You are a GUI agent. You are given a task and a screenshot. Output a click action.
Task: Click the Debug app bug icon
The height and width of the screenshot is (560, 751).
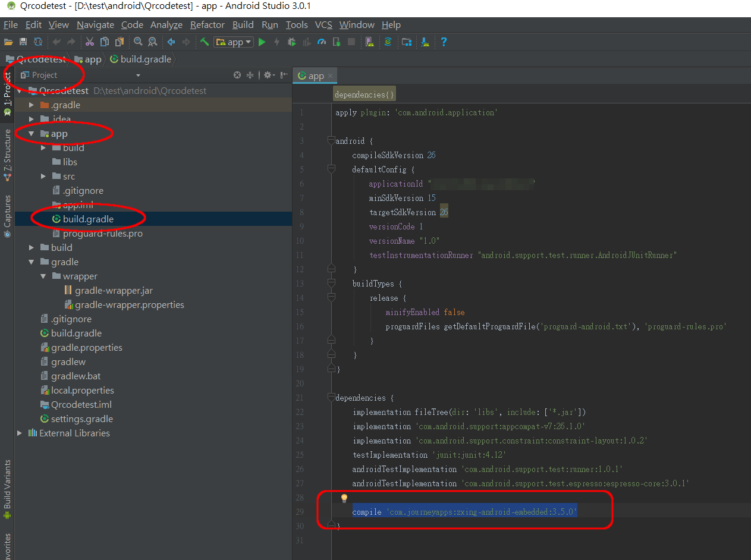coord(291,42)
